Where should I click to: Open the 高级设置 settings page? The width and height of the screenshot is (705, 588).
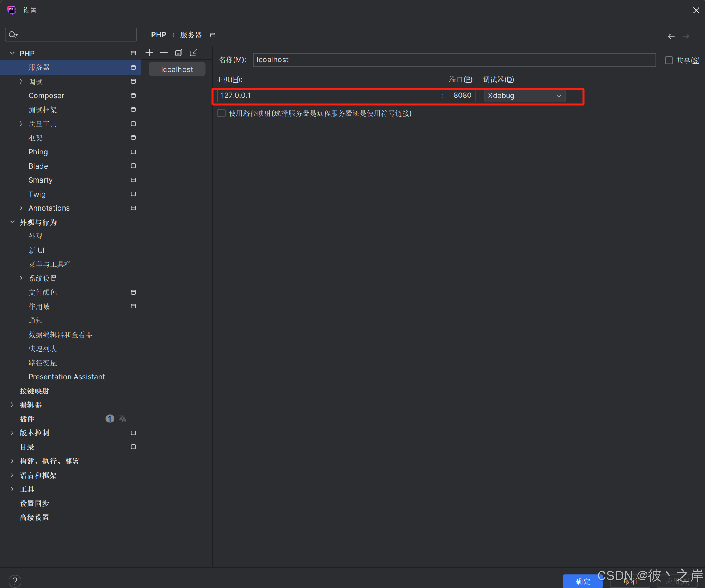tap(34, 517)
